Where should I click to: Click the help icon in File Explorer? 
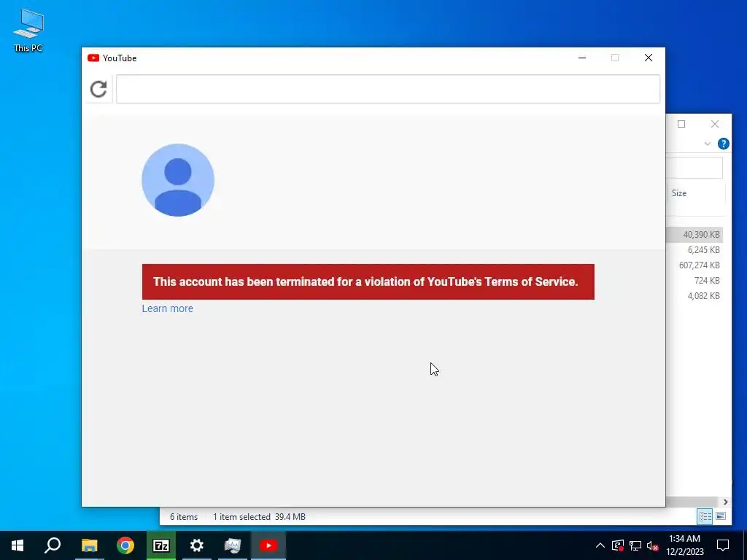point(723,144)
